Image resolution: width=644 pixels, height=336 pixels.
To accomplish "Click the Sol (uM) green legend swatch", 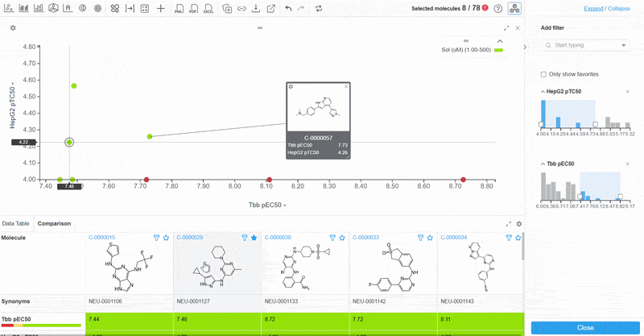I will (x=498, y=50).
